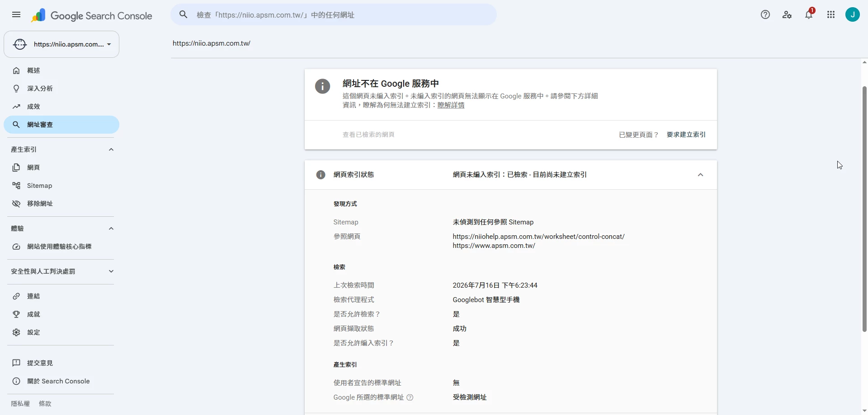Click the inspected URL https://niio.apsm.com.tw/ heading
Image resolution: width=868 pixels, height=415 pixels.
pos(212,43)
